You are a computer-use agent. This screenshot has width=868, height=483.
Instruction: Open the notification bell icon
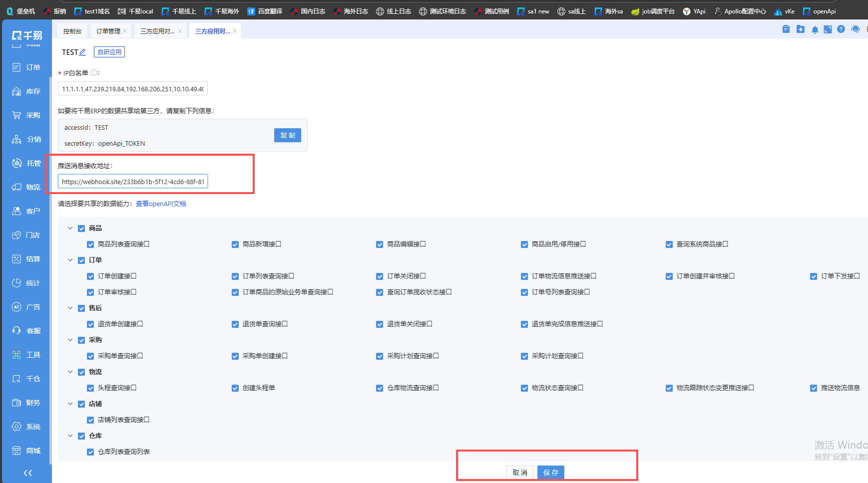[815, 29]
